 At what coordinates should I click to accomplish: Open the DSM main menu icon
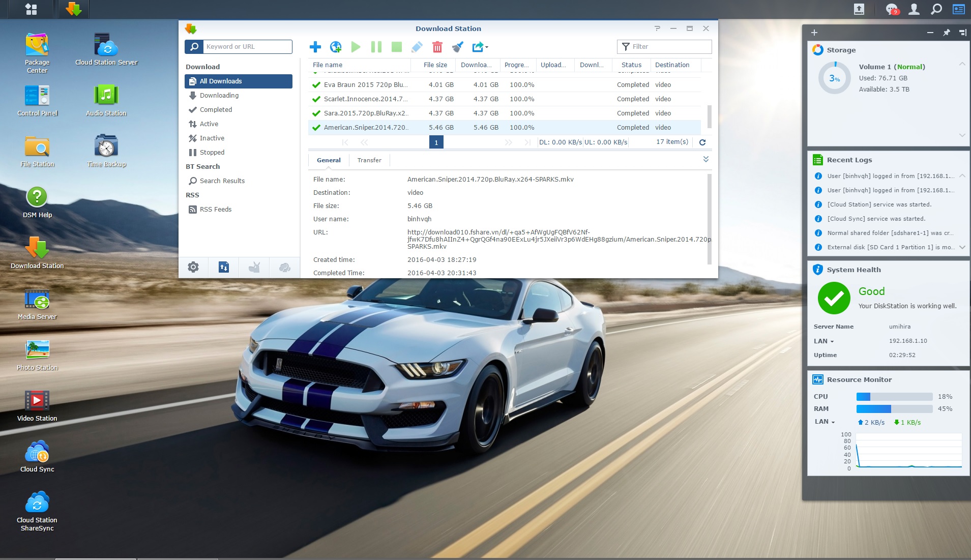click(31, 9)
